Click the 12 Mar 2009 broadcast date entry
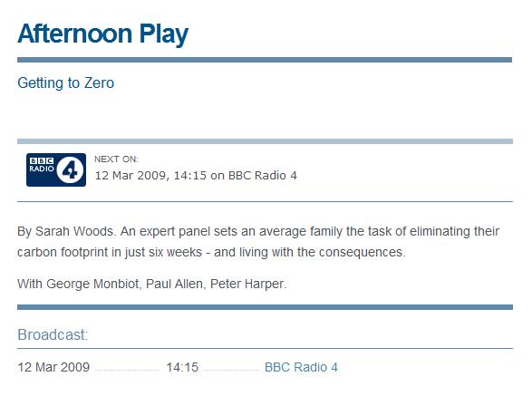 click(53, 367)
